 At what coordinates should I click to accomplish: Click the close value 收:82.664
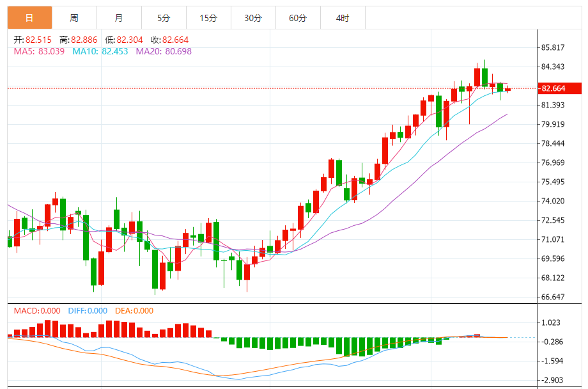tap(170, 40)
